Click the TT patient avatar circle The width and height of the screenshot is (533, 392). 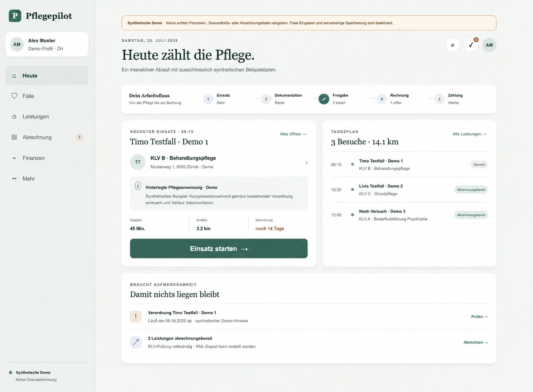138,162
